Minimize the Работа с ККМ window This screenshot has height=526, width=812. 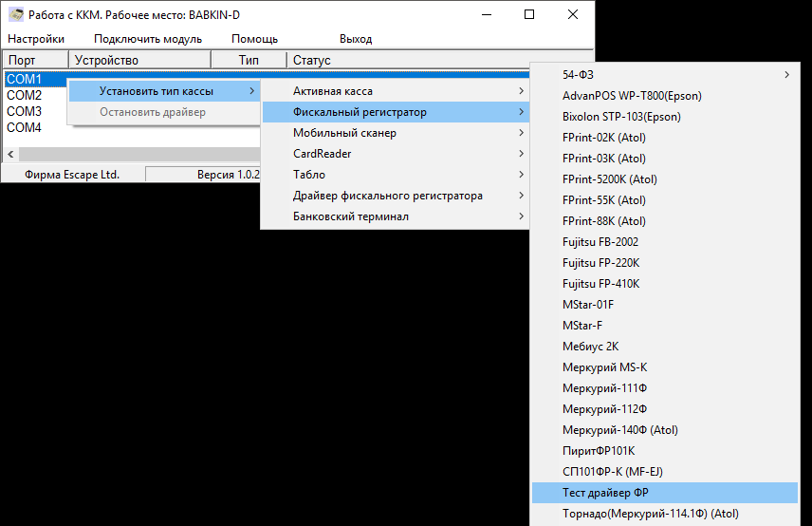[x=487, y=14]
